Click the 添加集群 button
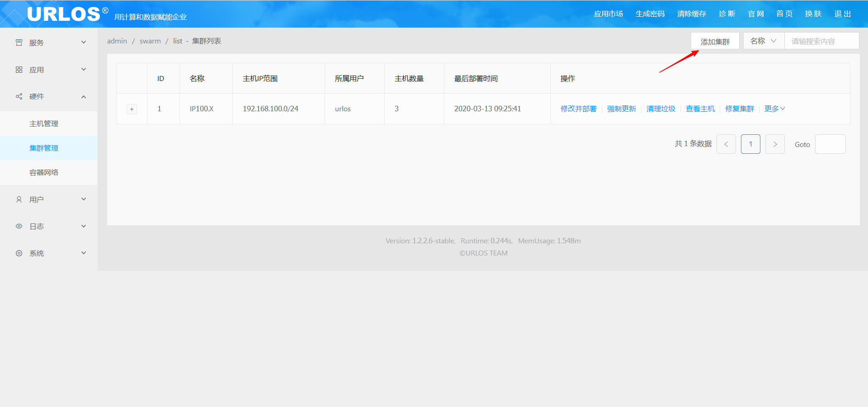 (x=715, y=41)
